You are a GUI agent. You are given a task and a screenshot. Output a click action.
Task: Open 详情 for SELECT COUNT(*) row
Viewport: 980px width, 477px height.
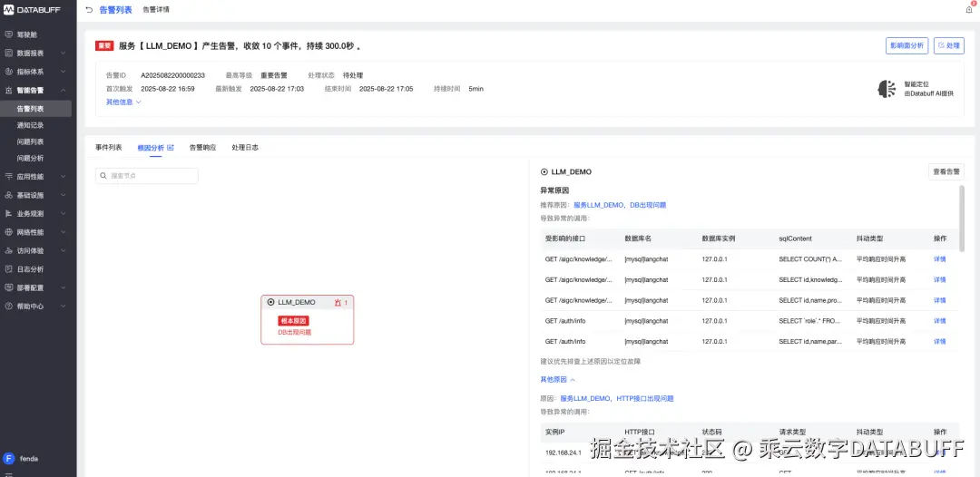(939, 259)
